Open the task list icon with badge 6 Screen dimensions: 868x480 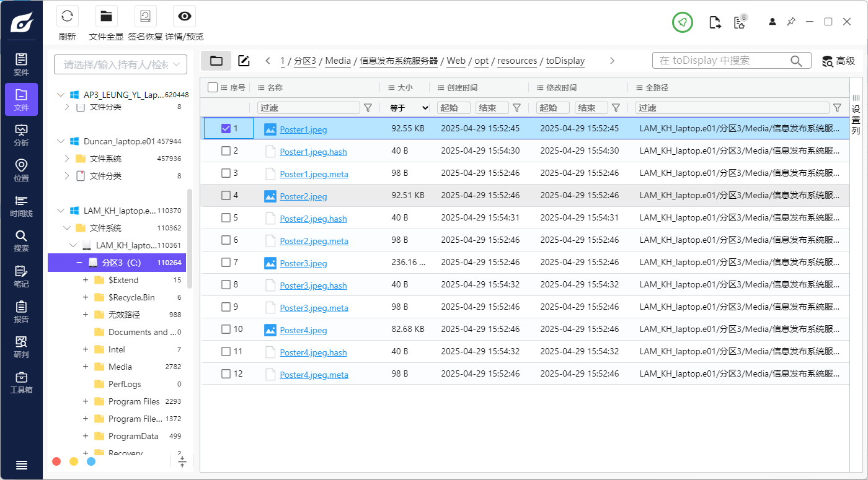point(740,22)
